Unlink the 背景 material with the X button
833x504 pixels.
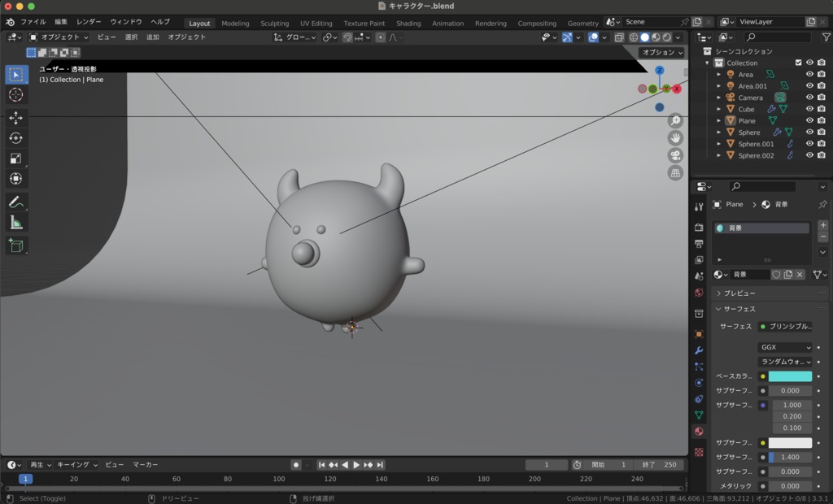coord(800,275)
